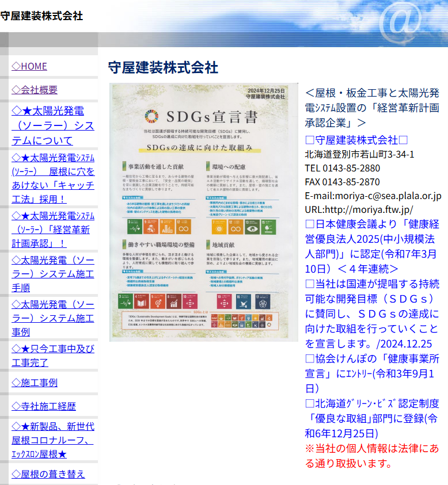Open the 新世代屋根コロナルーフ product link

tap(52, 440)
